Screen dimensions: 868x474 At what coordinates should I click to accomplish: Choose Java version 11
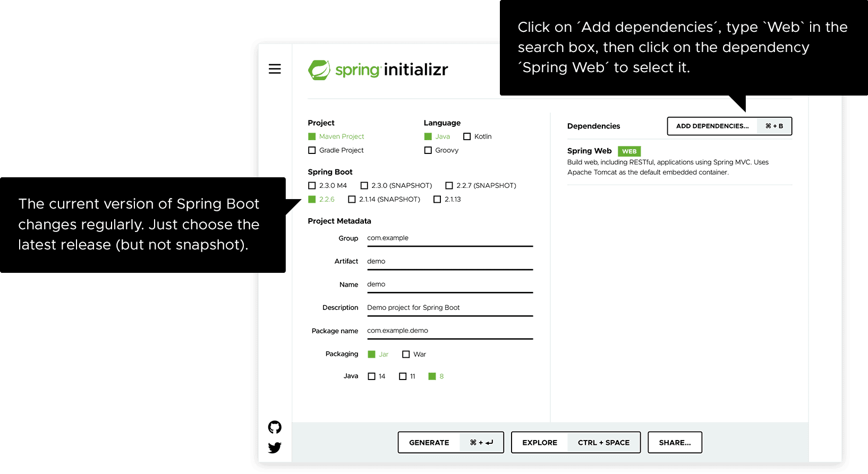(x=407, y=376)
